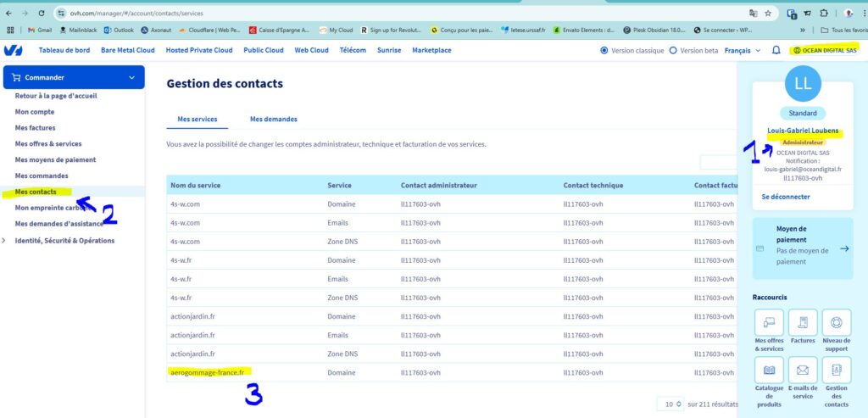Screen dimensions: 868x418
Task: Open the Mailinblack bookmark
Action: tap(78, 30)
